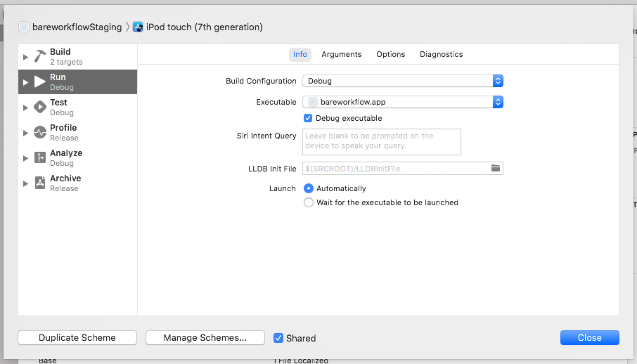The width and height of the screenshot is (637, 364).
Task: Select the Build 2 targets row
Action: pyautogui.click(x=77, y=56)
